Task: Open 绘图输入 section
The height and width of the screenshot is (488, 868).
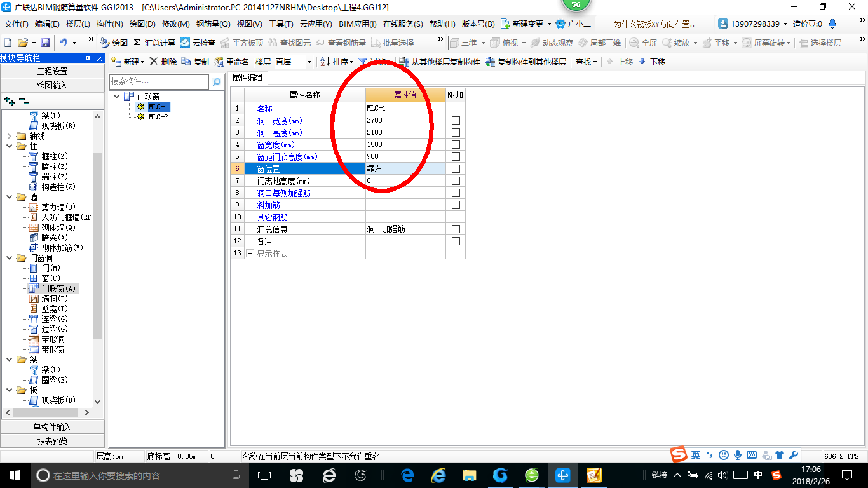Action: pos(52,85)
